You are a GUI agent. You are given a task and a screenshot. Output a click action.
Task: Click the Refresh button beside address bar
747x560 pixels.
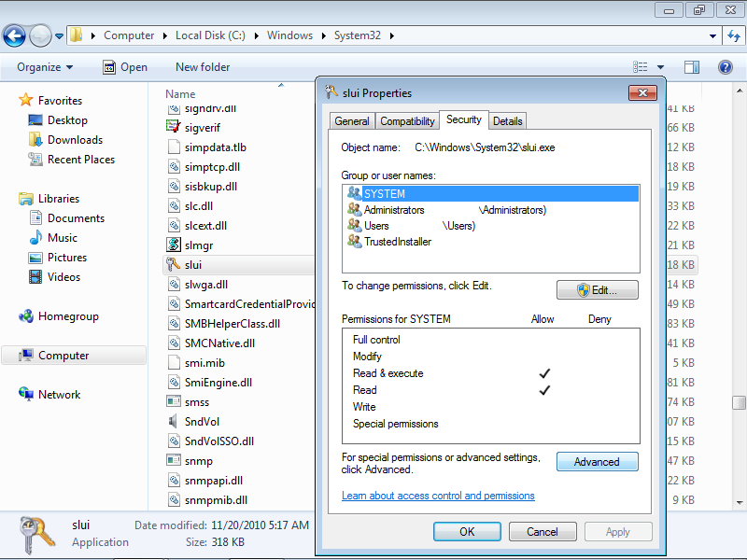pyautogui.click(x=734, y=35)
